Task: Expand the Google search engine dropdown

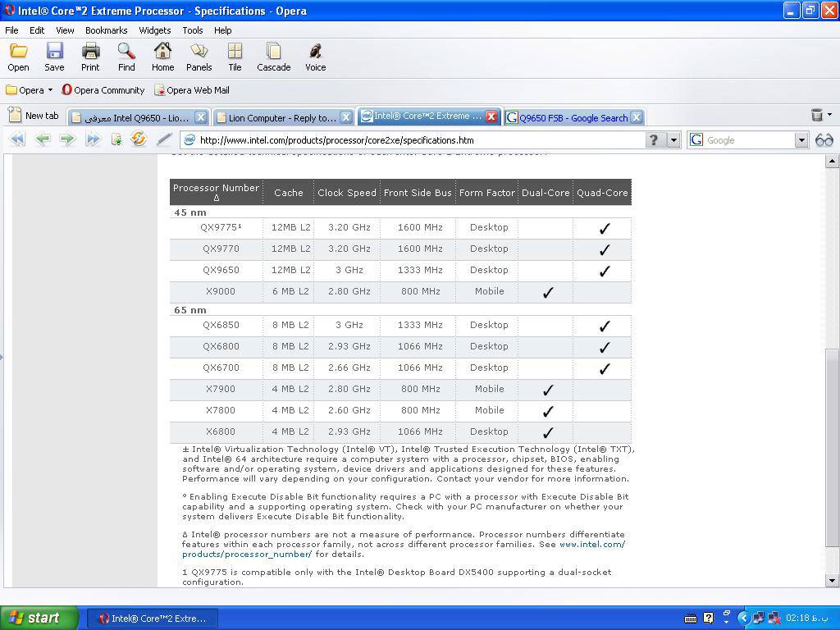Action: (801, 140)
